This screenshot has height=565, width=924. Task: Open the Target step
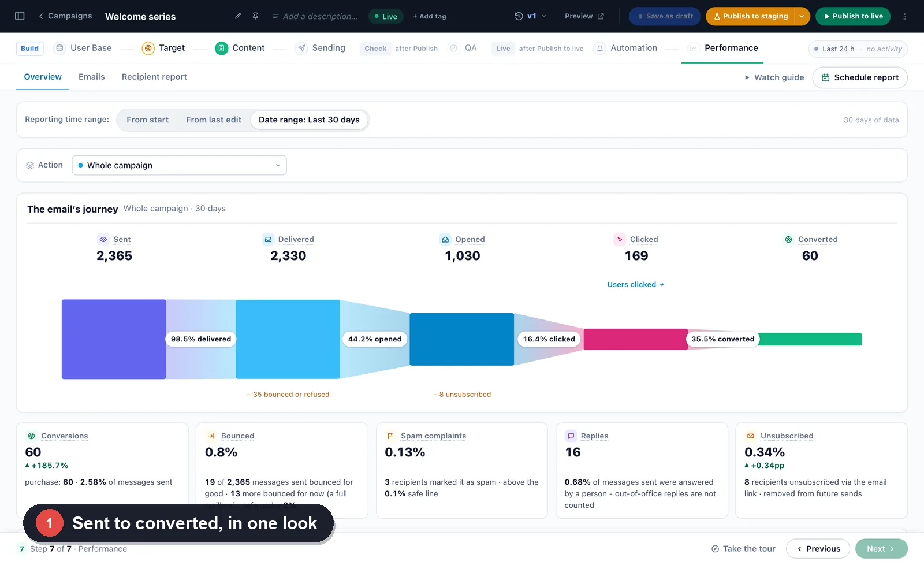(163, 48)
